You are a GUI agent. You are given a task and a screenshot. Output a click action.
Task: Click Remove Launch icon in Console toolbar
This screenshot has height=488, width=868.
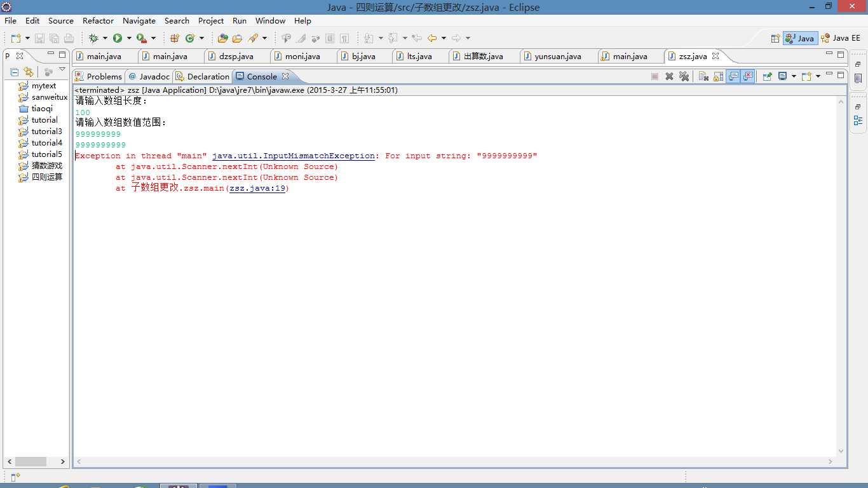click(669, 76)
